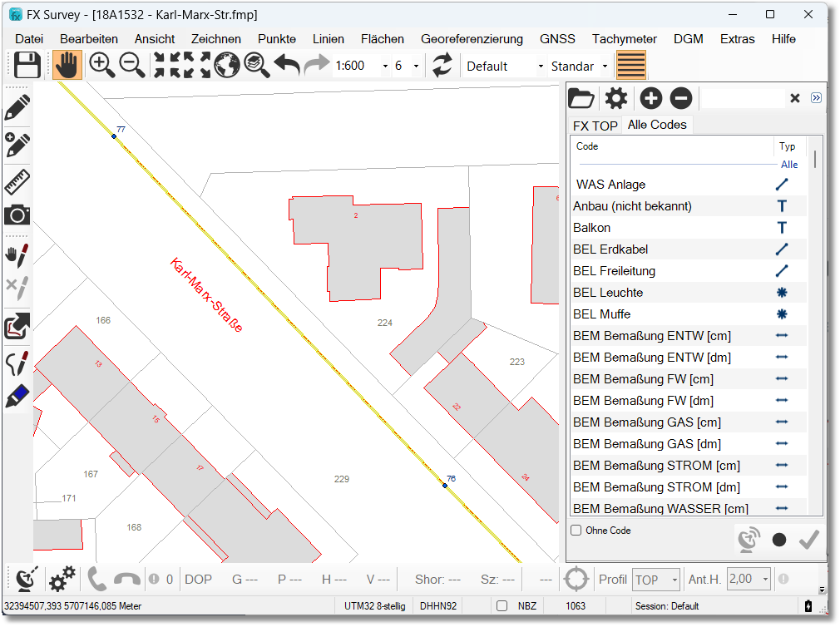This screenshot has width=840, height=627.
Task: Open the Georeferenzierung menu
Action: [x=472, y=39]
